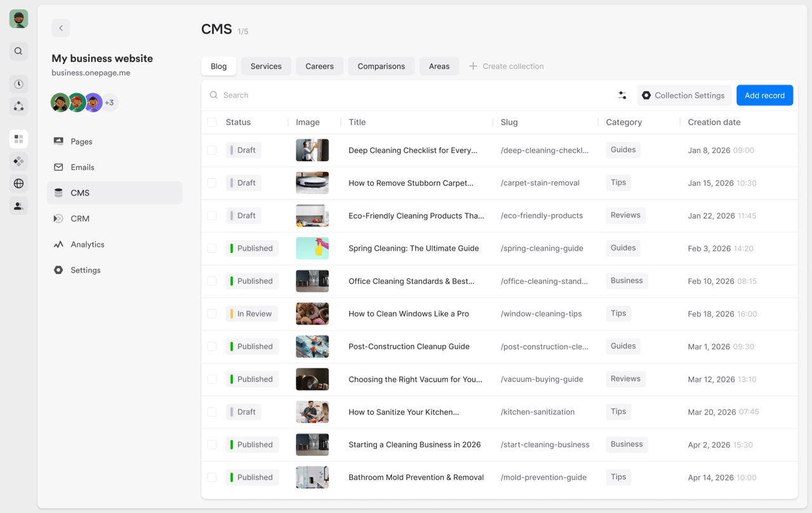Click the +3 team members badge
Screen dimensions: 812x513
tap(110, 103)
